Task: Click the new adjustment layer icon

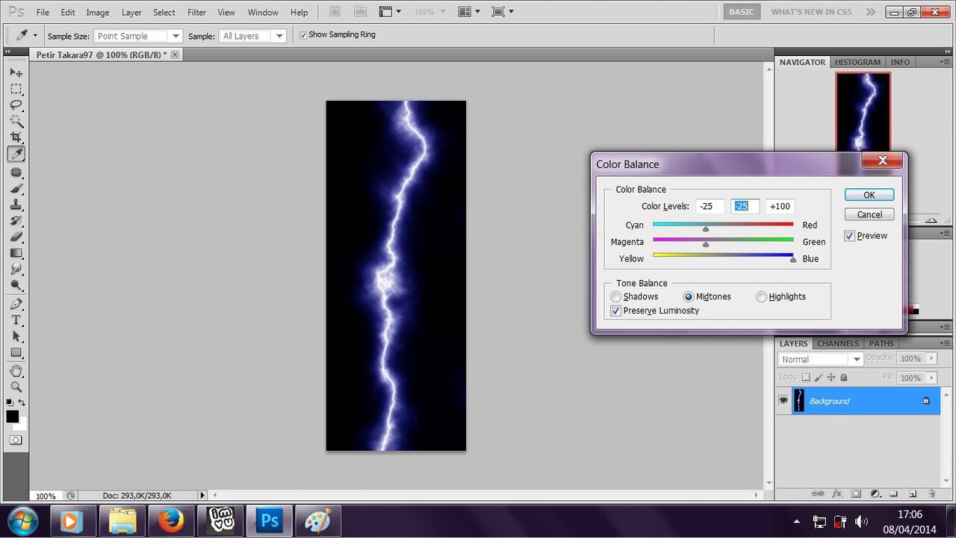Action: tap(875, 494)
